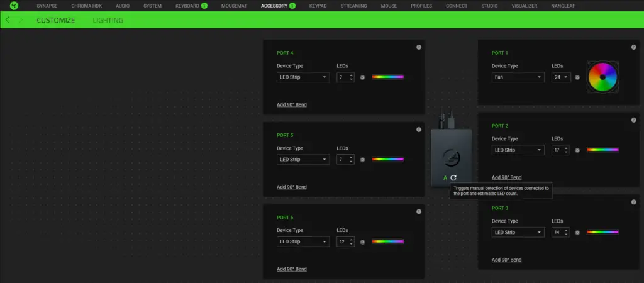
Task: Open the Profiles tab
Action: (x=421, y=6)
